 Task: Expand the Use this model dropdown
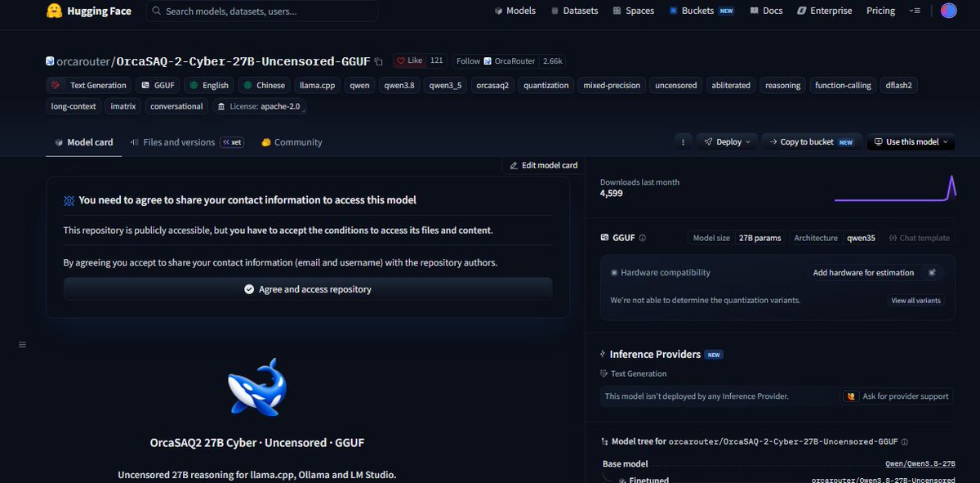[x=911, y=141]
